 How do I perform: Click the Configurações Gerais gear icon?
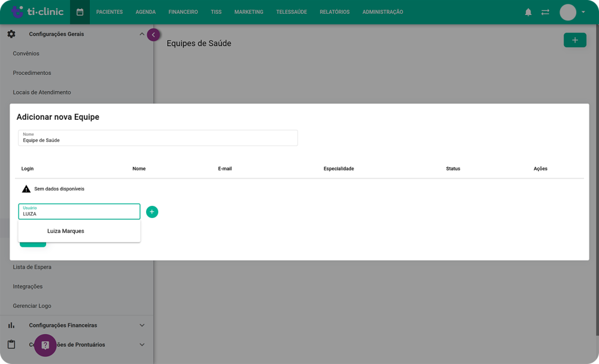[x=11, y=34]
